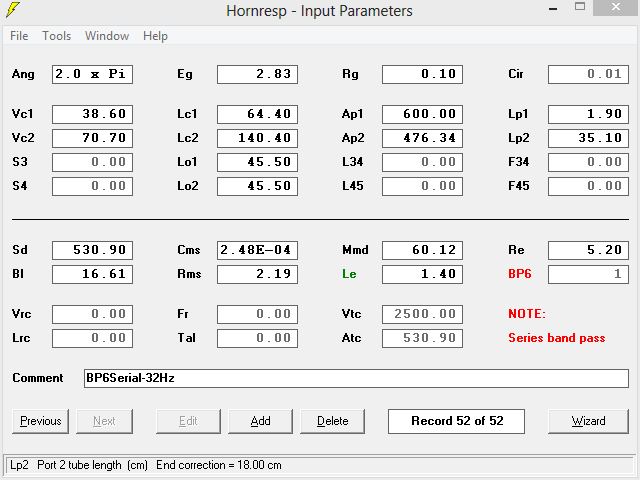
Task: Click the Add record button
Action: point(260,421)
